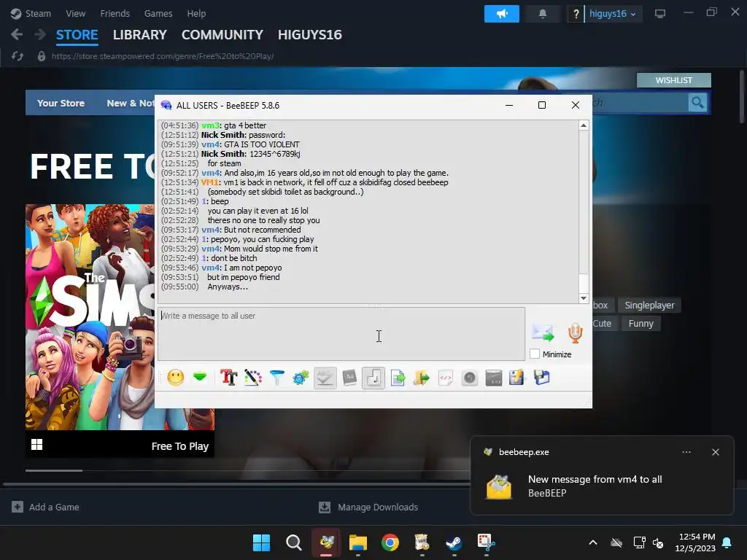747x560 pixels.
Task: Click the Steam taskbar icon
Action: pyautogui.click(x=454, y=542)
